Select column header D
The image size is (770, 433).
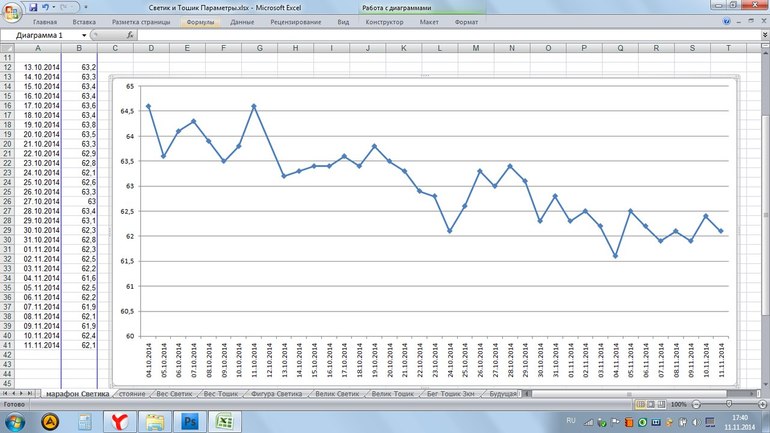tap(150, 48)
